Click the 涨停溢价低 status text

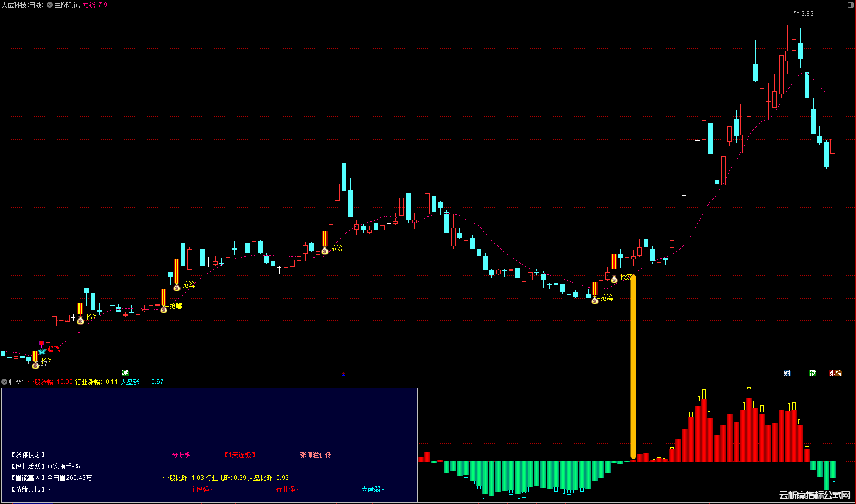coord(316,455)
